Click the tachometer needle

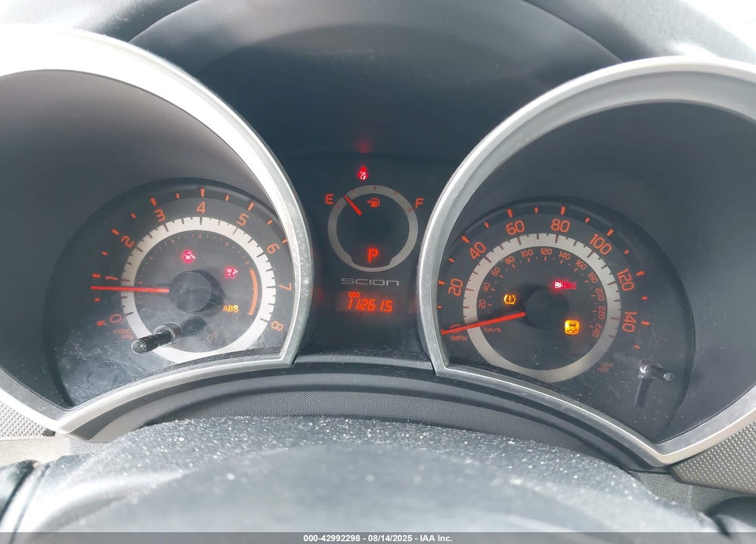pos(130,289)
